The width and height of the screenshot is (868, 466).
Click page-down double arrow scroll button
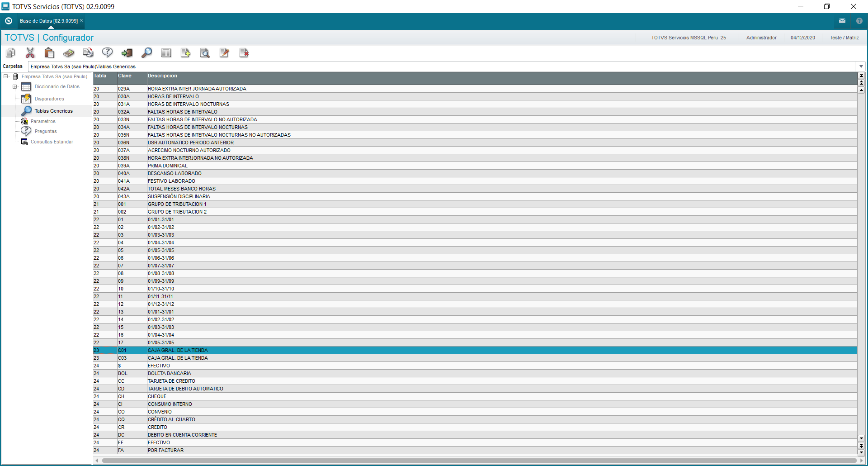[x=861, y=445]
